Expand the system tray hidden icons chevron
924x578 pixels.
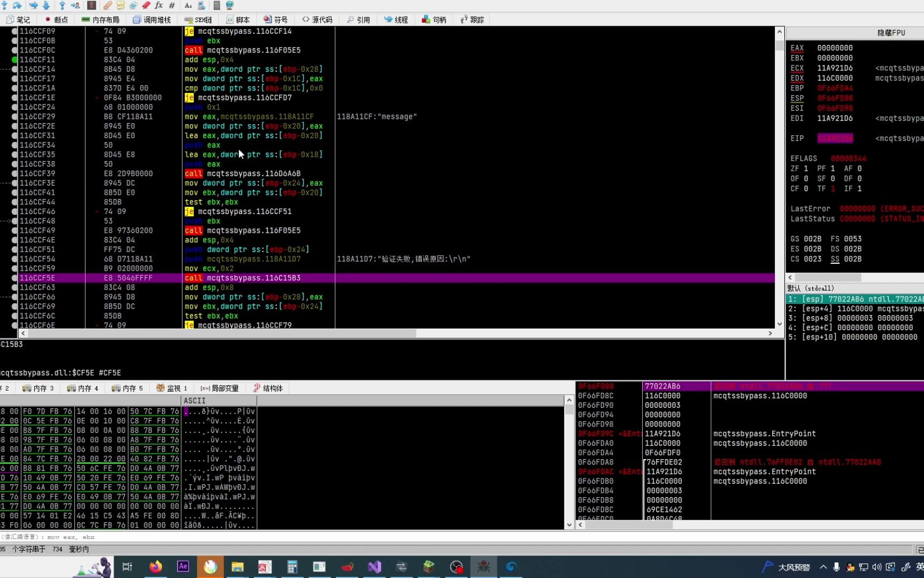click(823, 567)
